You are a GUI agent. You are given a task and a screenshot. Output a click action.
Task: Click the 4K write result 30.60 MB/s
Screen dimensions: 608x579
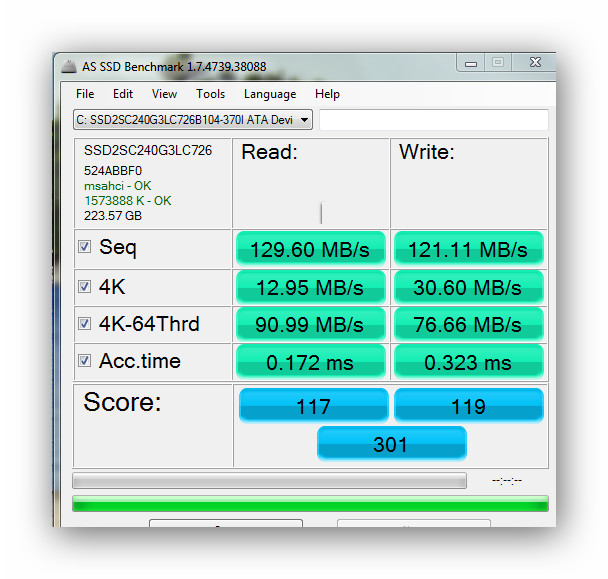(469, 287)
